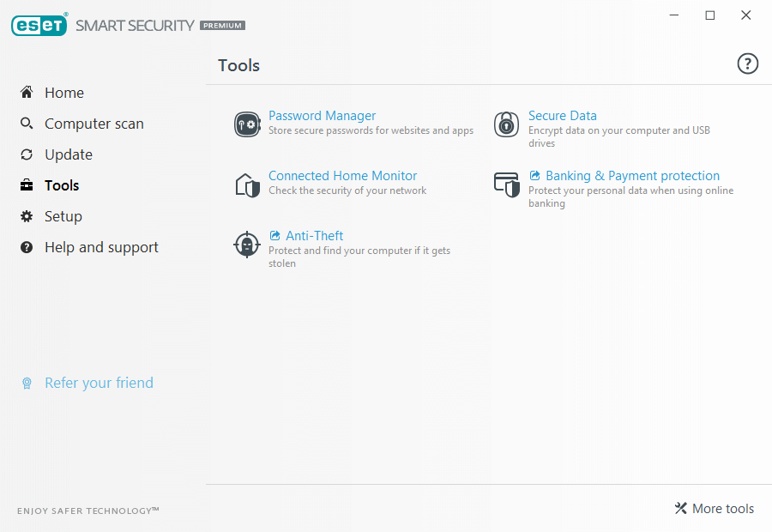Click the Refer your friend link
772x532 pixels.
pos(99,383)
